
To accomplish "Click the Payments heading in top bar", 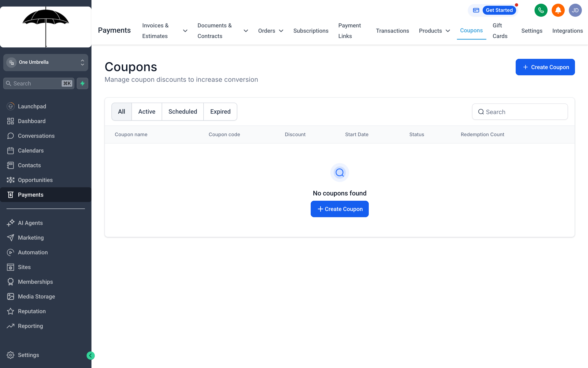I will pyautogui.click(x=114, y=30).
